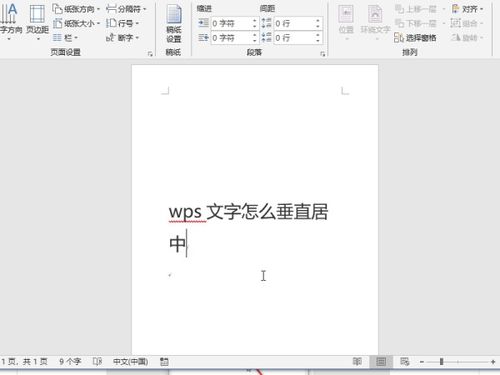Click the zoom slider handle
The height and width of the screenshot is (375, 500).
pos(441,362)
